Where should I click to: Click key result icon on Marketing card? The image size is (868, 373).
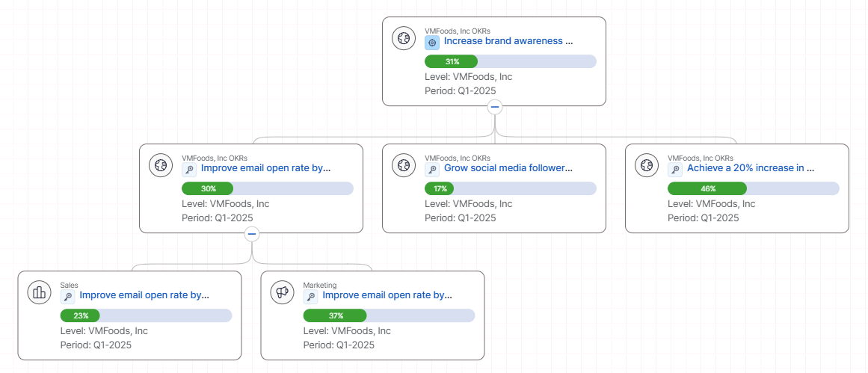(311, 297)
